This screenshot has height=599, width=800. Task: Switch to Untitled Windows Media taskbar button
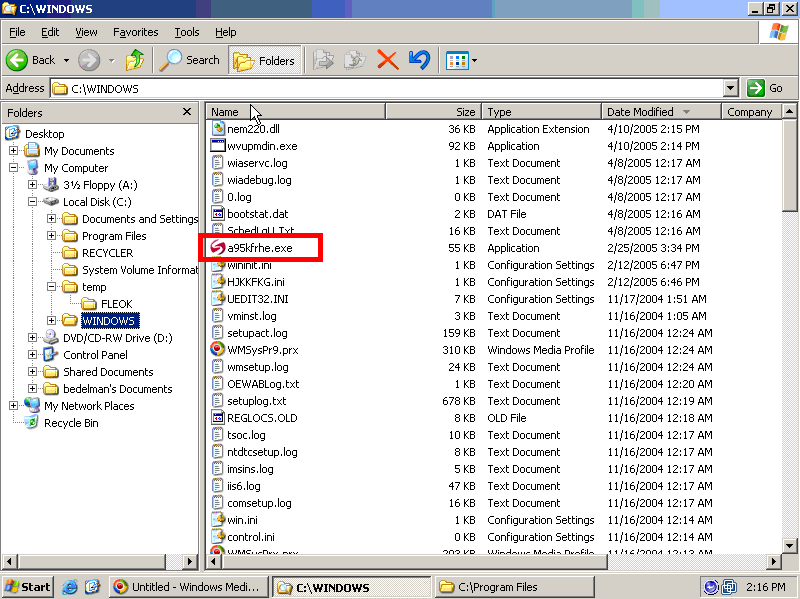[x=188, y=587]
